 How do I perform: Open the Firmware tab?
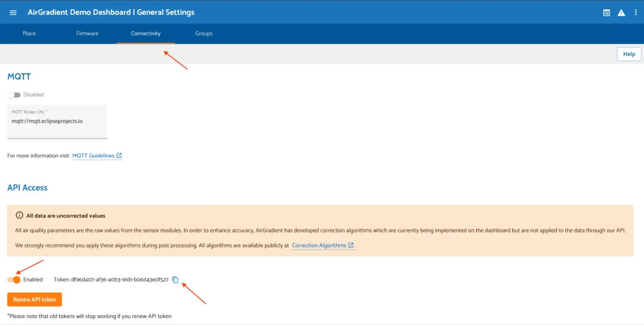(x=87, y=33)
